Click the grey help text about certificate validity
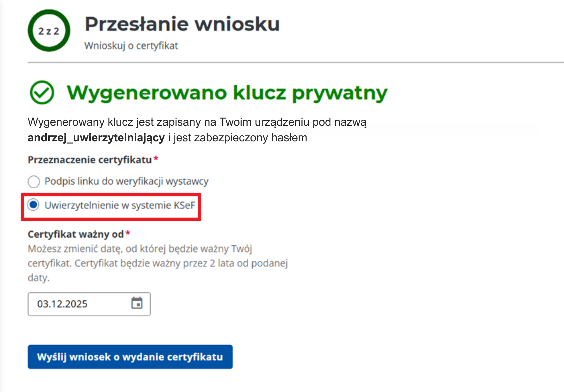The image size is (564, 392). click(x=158, y=263)
